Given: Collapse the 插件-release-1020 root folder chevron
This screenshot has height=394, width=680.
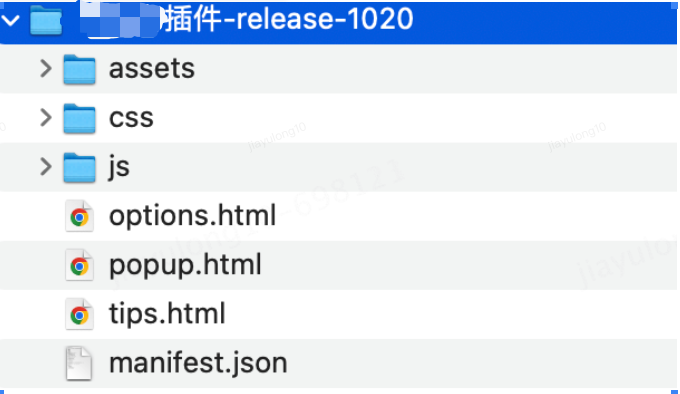Looking at the screenshot, I should coord(10,20).
